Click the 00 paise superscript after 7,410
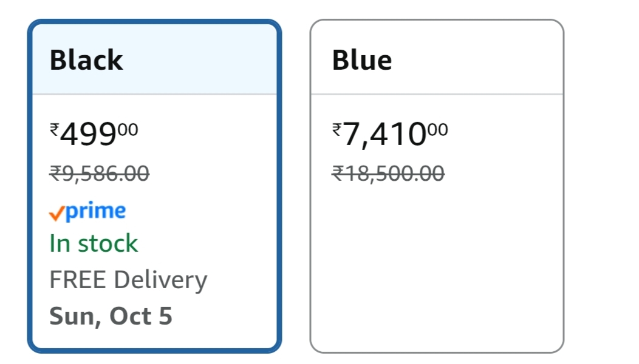 437,129
